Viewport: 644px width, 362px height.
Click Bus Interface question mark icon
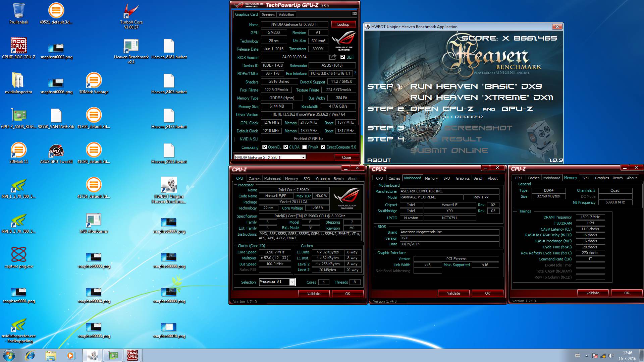tap(355, 73)
